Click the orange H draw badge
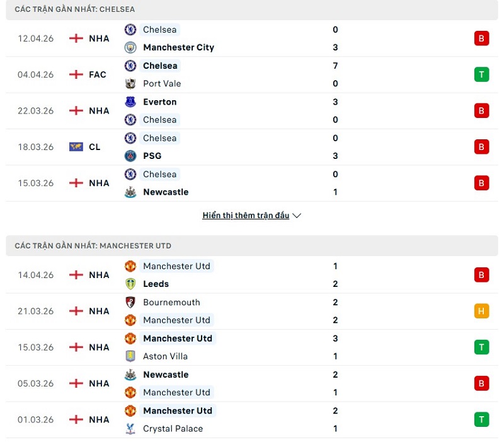The width and height of the screenshot is (504, 447). pos(481,311)
